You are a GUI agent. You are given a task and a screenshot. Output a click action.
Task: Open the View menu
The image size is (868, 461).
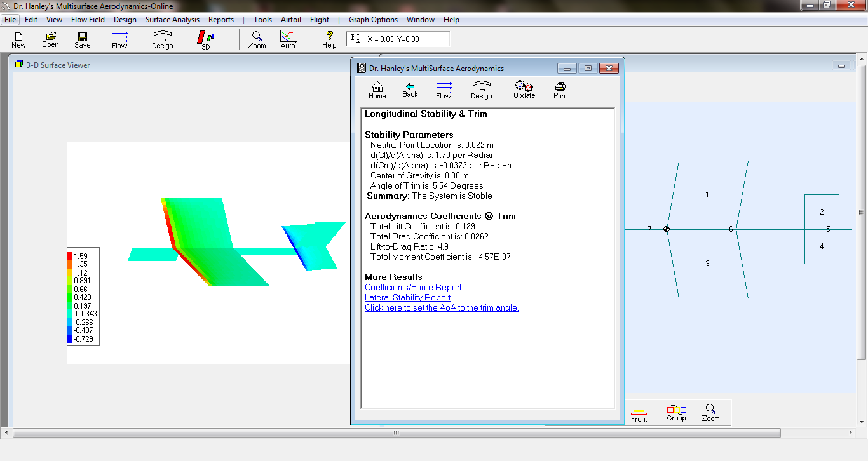tap(54, 20)
